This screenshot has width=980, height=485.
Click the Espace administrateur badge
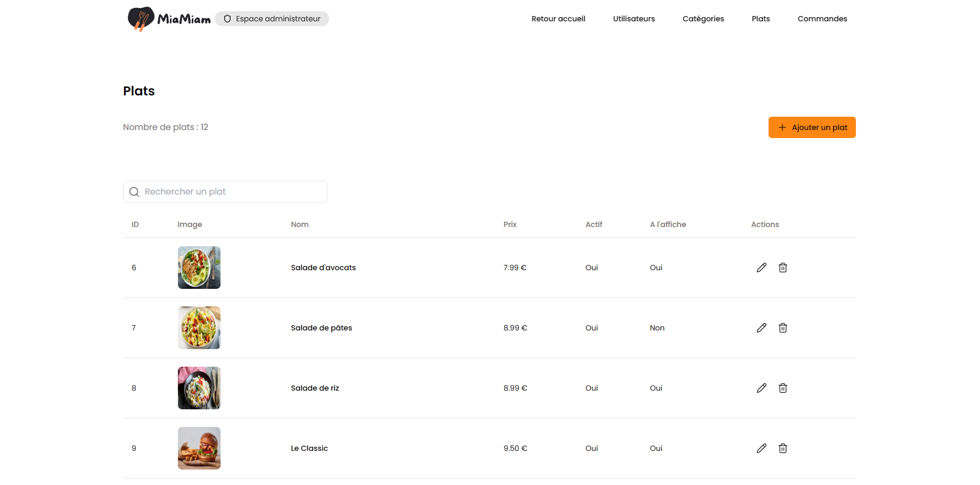[x=272, y=19]
